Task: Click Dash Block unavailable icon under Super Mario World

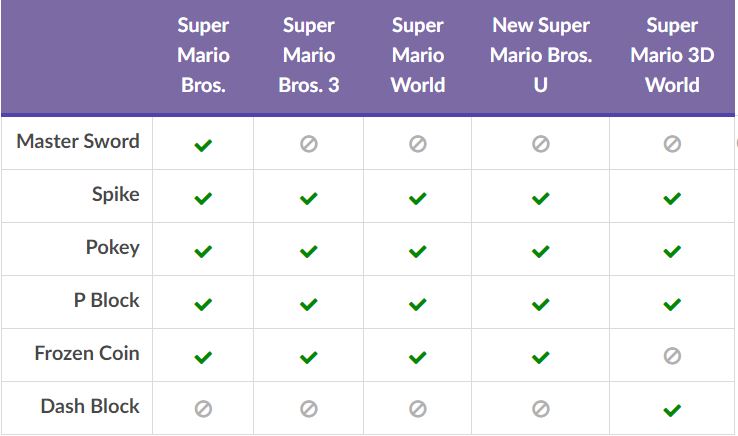Action: point(417,409)
